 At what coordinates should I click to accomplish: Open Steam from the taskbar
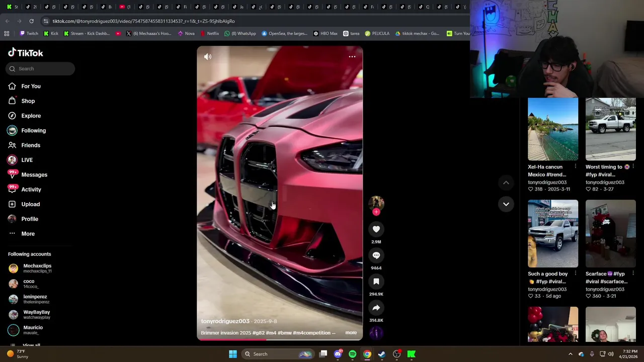[x=382, y=354]
